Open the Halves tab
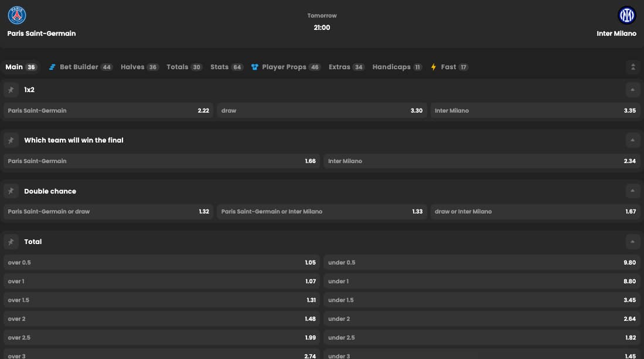 point(139,67)
